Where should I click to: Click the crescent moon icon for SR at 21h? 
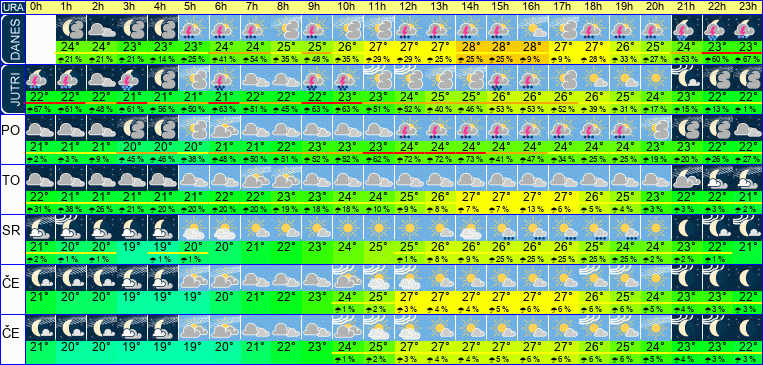[x=686, y=228]
